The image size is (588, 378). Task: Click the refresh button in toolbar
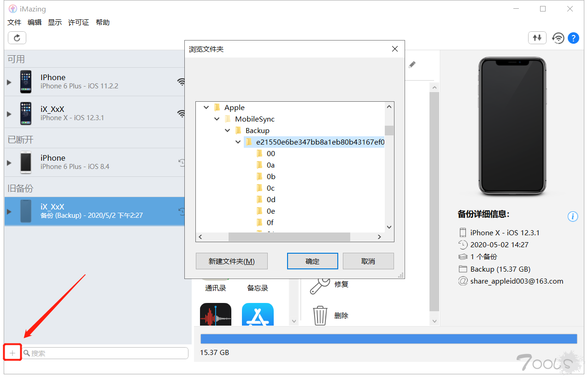click(x=17, y=38)
